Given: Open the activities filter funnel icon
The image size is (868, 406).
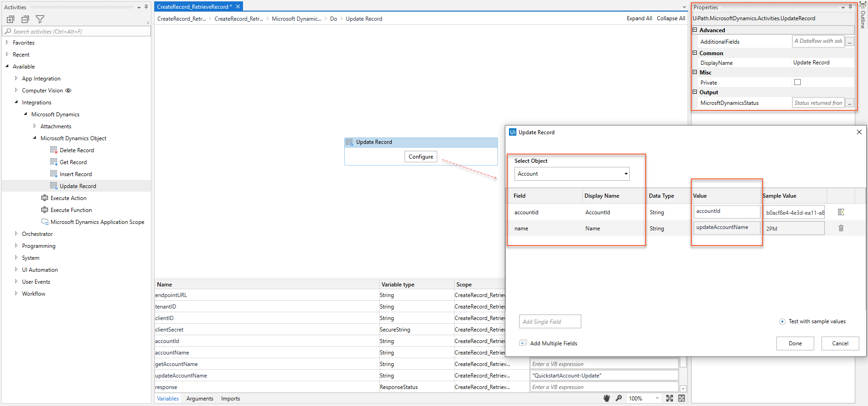Looking at the screenshot, I should [40, 19].
